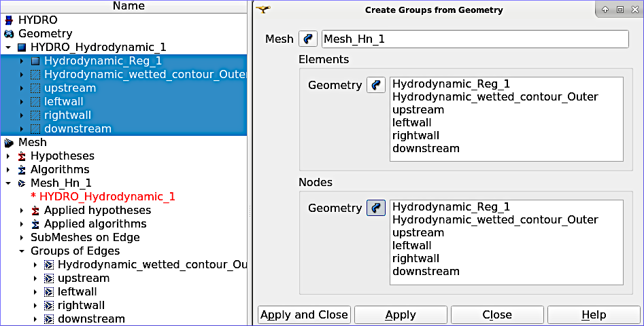Expand the selected leftwall geometry node
The image size is (644, 326).
point(22,102)
